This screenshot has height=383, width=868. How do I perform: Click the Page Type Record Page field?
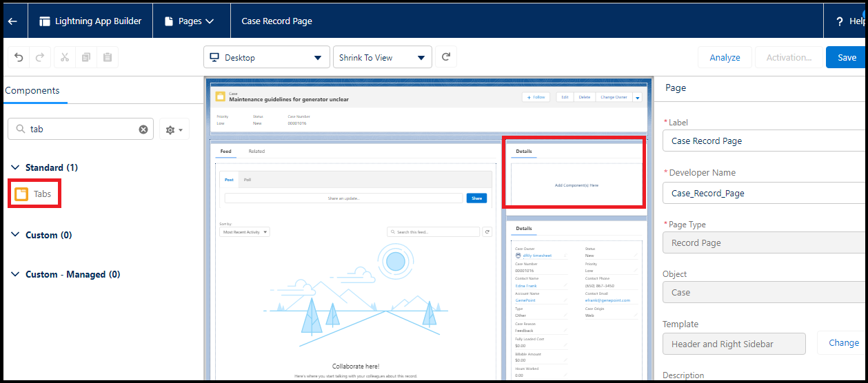[x=765, y=242]
